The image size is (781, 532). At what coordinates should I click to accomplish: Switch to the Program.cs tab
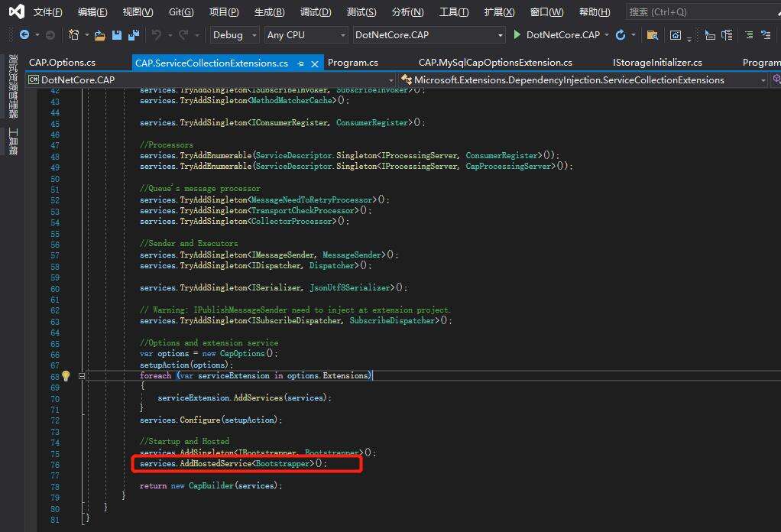352,63
